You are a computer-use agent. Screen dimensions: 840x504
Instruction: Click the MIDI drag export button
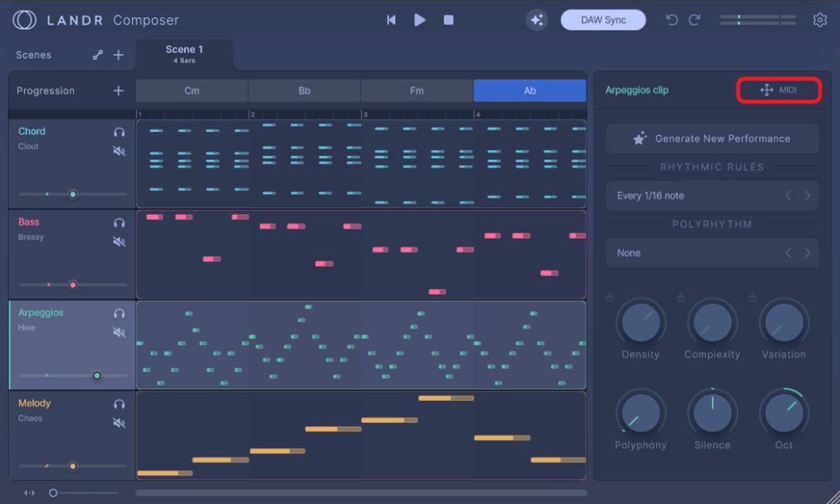click(778, 90)
